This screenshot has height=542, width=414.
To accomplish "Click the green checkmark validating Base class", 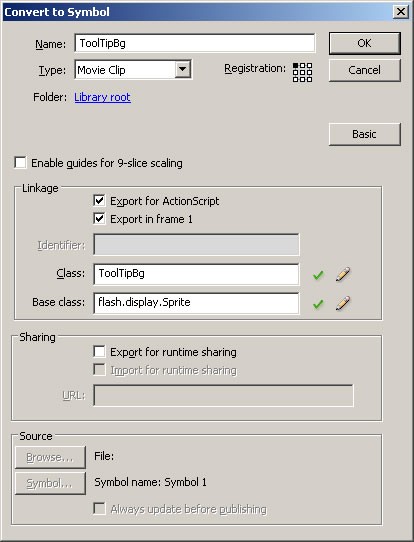I will [318, 304].
